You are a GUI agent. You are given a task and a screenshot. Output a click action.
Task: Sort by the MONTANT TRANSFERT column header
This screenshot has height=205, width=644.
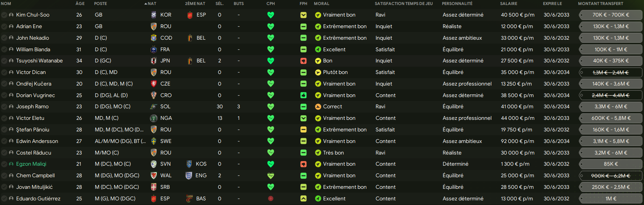600,3
